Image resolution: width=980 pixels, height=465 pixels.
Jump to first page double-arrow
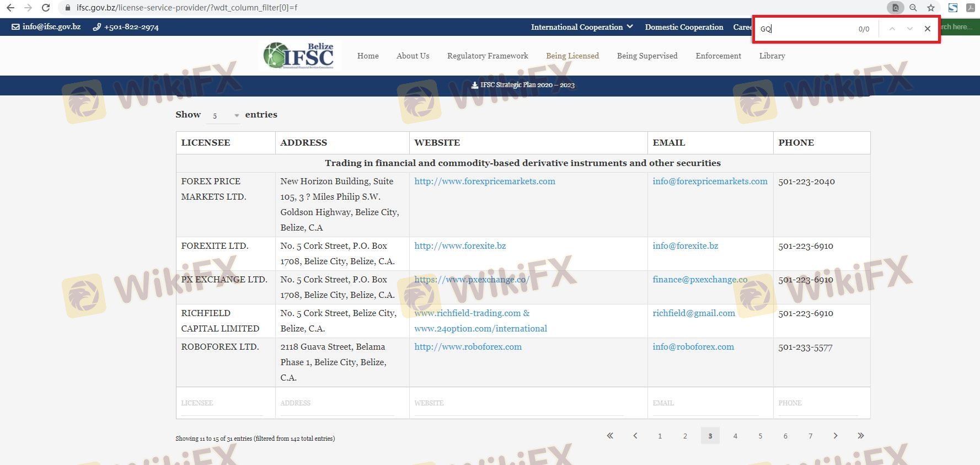[609, 436]
